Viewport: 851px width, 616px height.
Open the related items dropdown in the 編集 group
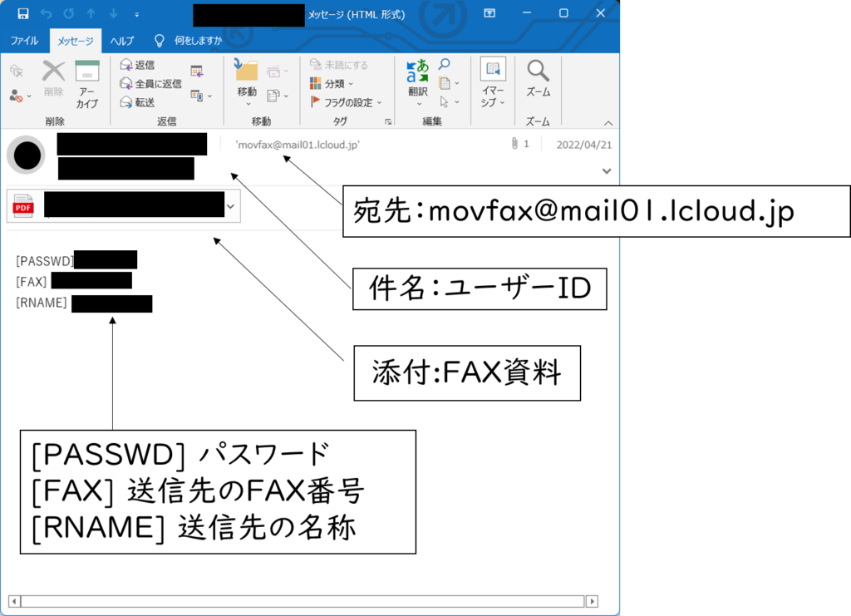coord(449,84)
